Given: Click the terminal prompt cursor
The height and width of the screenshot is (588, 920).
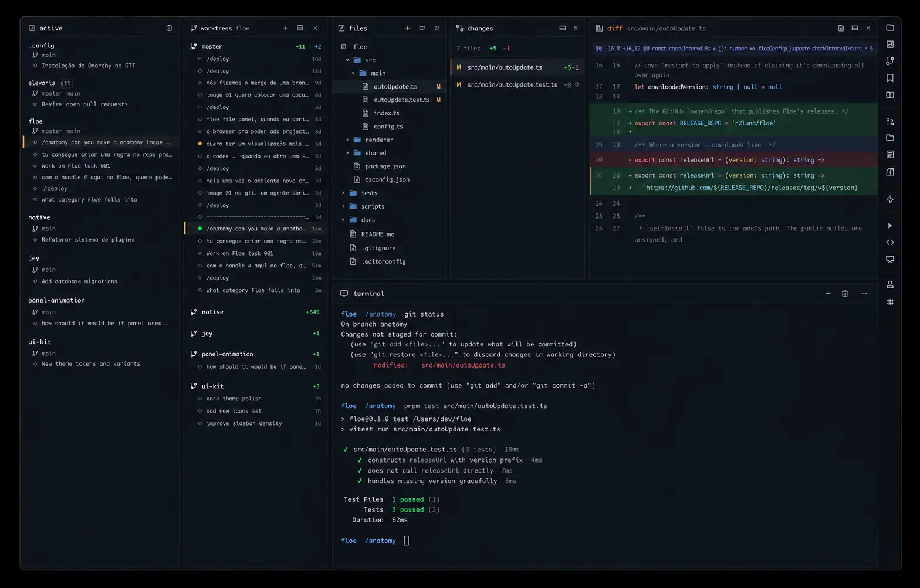Looking at the screenshot, I should (x=406, y=541).
